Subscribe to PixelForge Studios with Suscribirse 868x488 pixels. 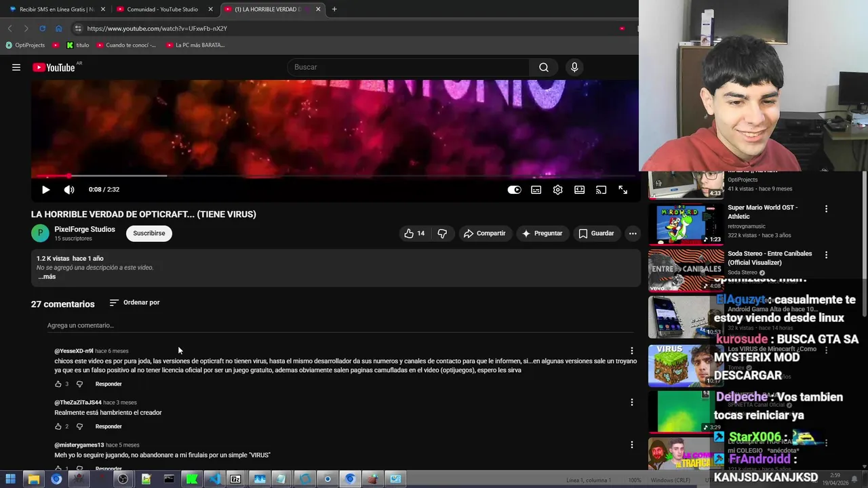pos(149,233)
